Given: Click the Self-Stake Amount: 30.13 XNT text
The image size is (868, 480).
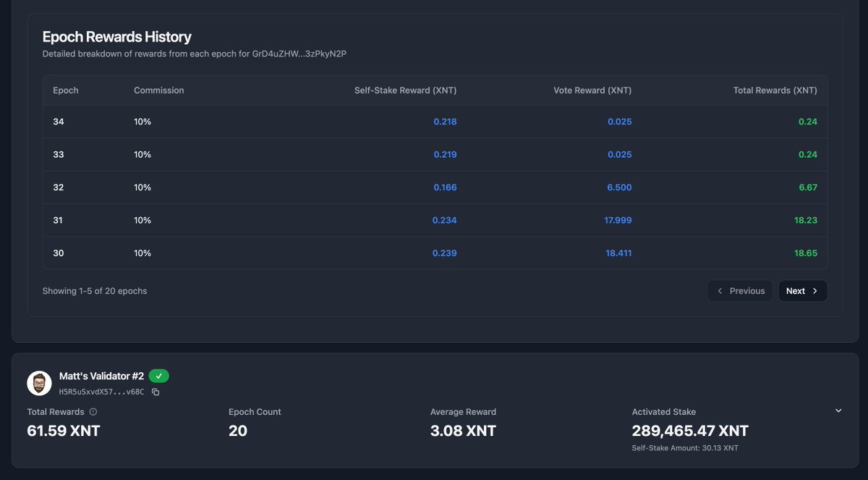Looking at the screenshot, I should point(685,448).
